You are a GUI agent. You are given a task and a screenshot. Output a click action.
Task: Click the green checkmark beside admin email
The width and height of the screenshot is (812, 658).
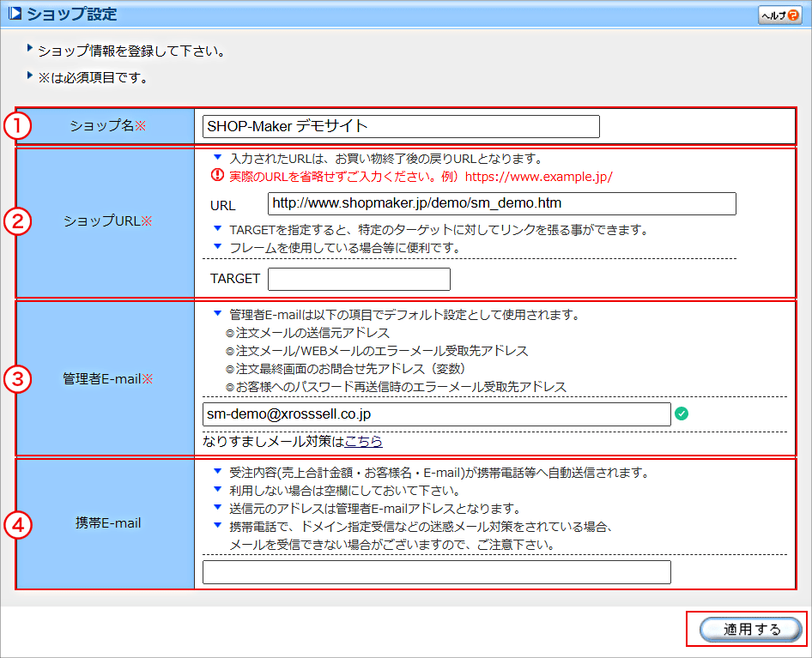click(x=682, y=414)
